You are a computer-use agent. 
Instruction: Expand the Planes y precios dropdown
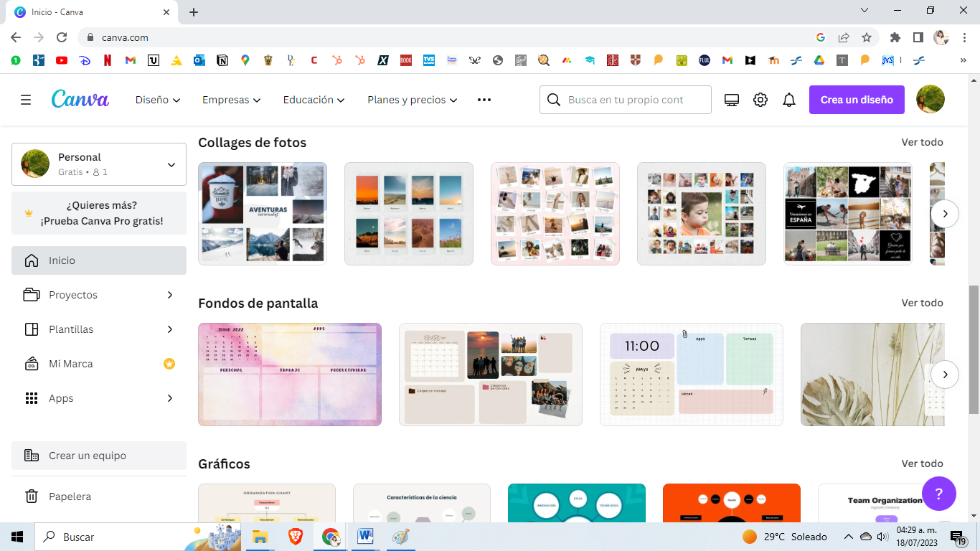[413, 100]
